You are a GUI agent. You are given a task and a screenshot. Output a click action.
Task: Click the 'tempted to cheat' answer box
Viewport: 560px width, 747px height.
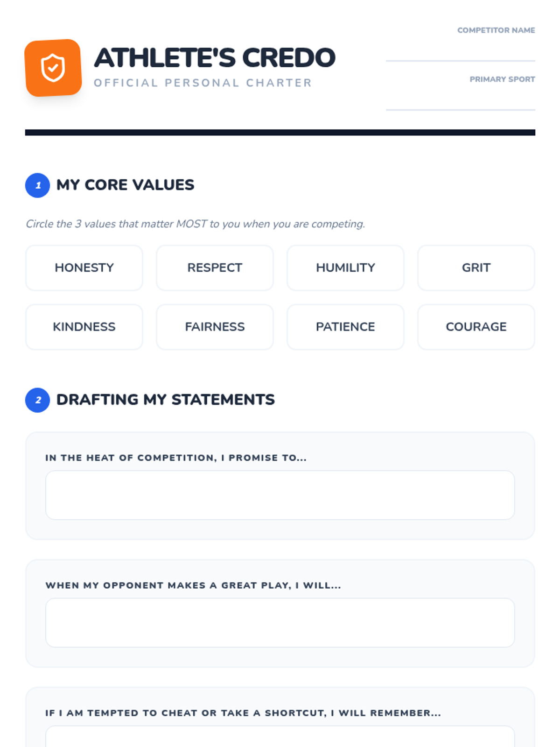coord(280,738)
